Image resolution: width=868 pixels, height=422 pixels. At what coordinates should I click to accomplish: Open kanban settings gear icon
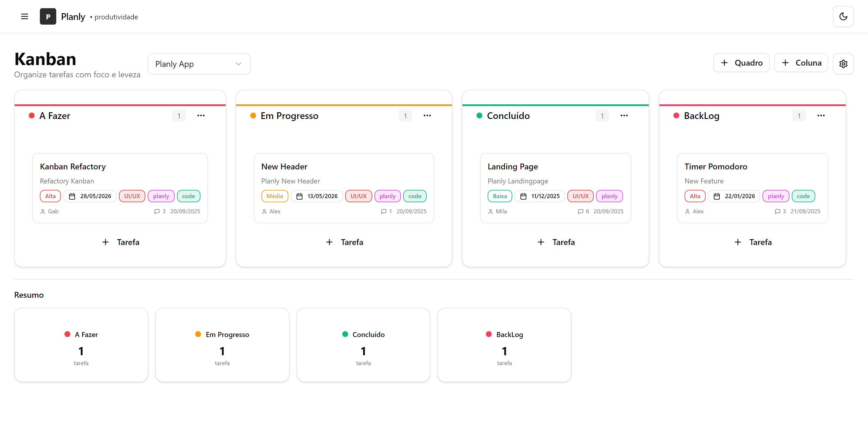point(843,64)
